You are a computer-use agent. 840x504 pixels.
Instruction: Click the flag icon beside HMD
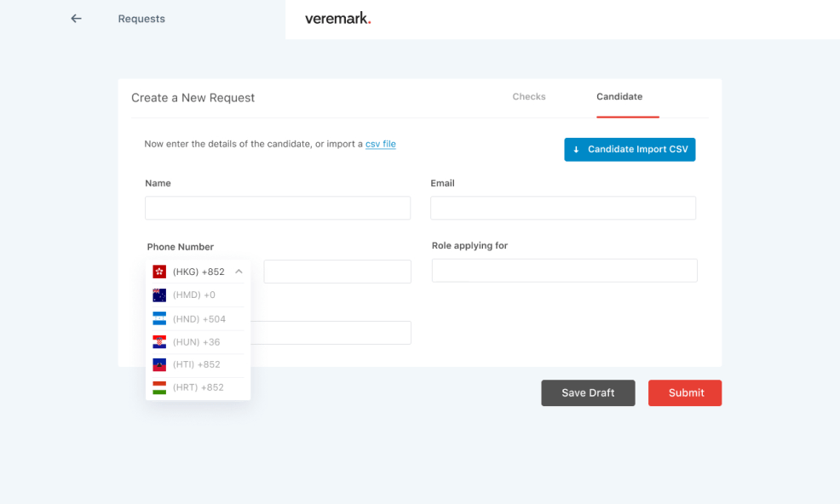pyautogui.click(x=159, y=295)
